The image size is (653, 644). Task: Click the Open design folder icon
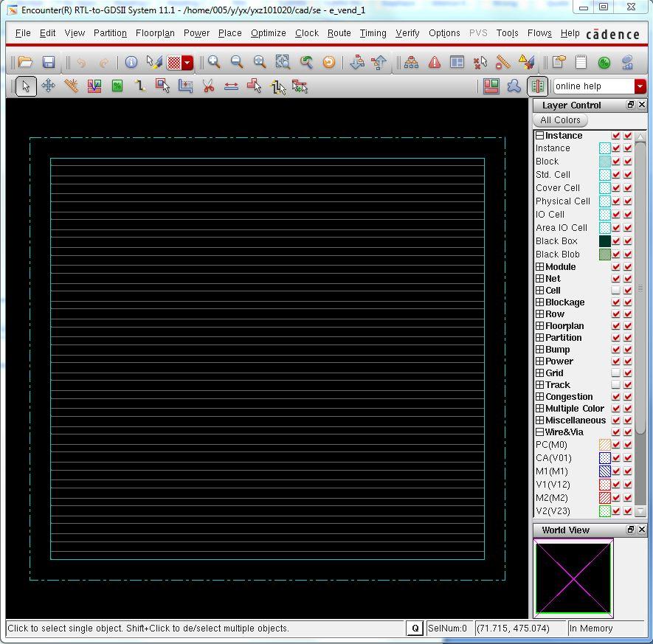(25, 63)
